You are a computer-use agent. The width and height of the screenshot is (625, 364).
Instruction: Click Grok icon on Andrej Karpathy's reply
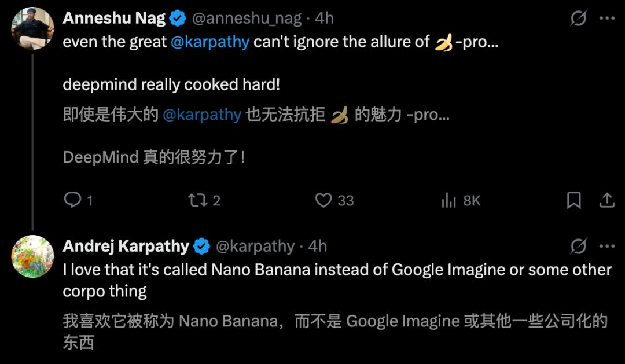(579, 247)
